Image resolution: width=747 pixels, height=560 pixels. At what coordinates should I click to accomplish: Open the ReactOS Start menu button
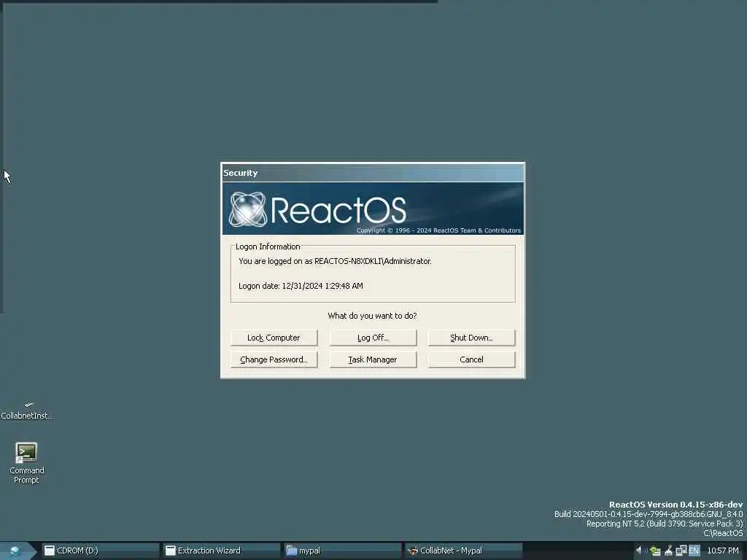click(16, 551)
